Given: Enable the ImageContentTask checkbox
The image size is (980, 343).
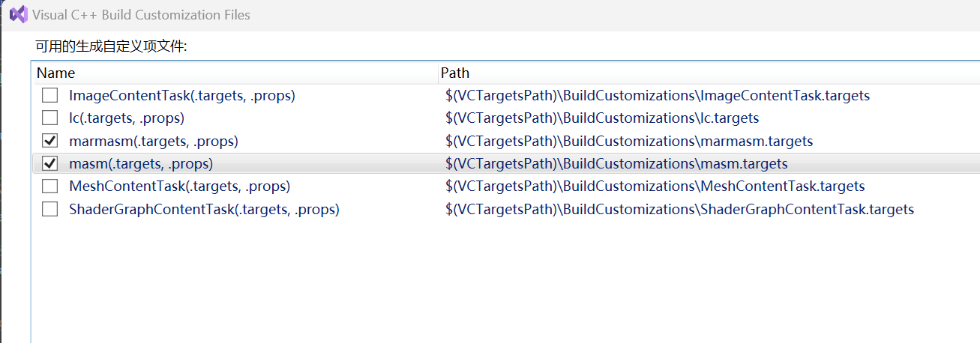Looking at the screenshot, I should click(x=49, y=95).
